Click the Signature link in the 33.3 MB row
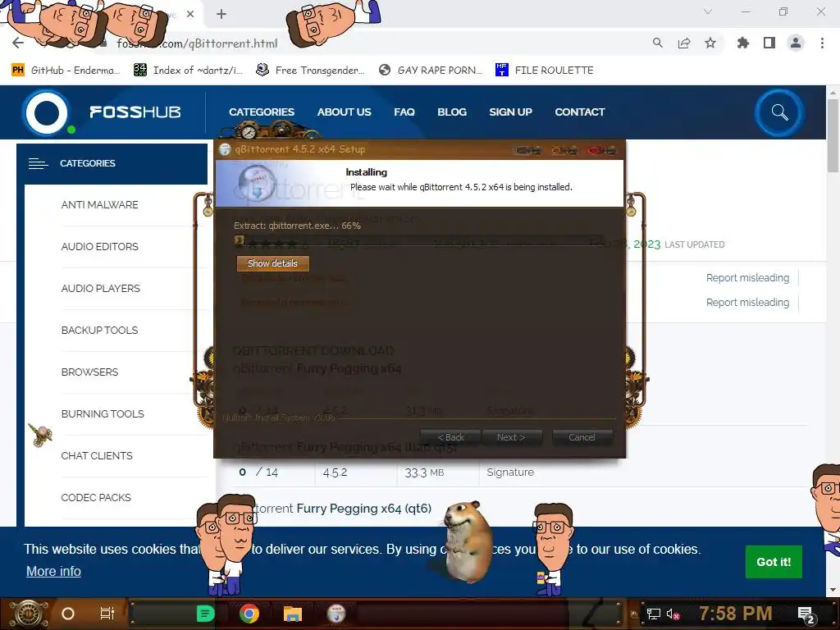Viewport: 840px width, 630px height. [x=510, y=472]
